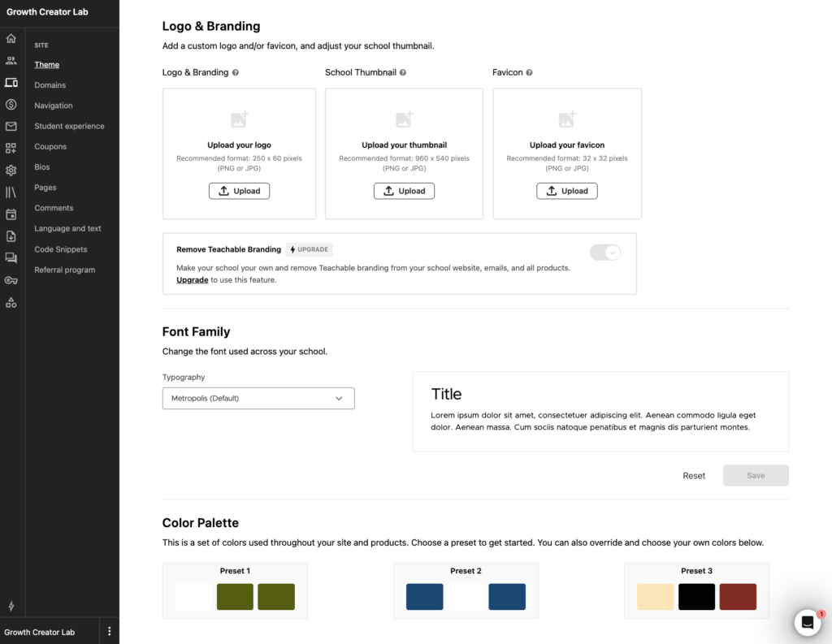Disable the Remove Teachable Branding toggle
Image resolution: width=832 pixels, height=644 pixels.
tap(604, 253)
